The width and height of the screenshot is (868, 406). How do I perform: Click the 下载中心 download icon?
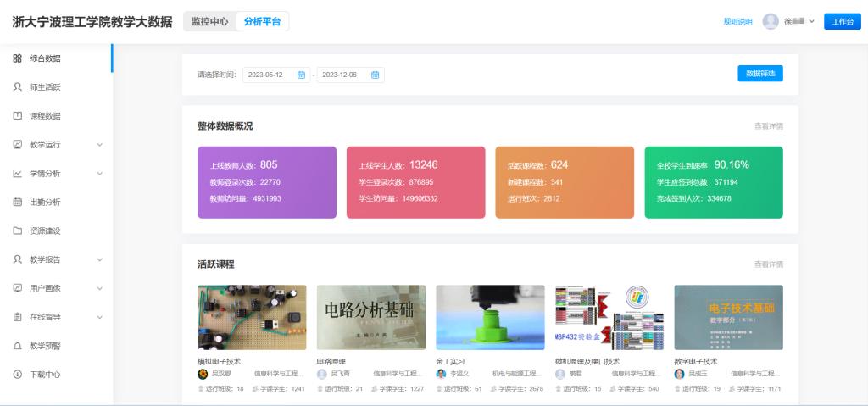pos(17,375)
